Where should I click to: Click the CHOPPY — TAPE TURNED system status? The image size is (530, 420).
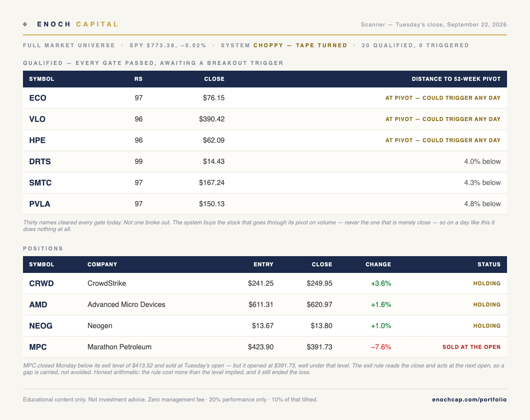tap(300, 45)
